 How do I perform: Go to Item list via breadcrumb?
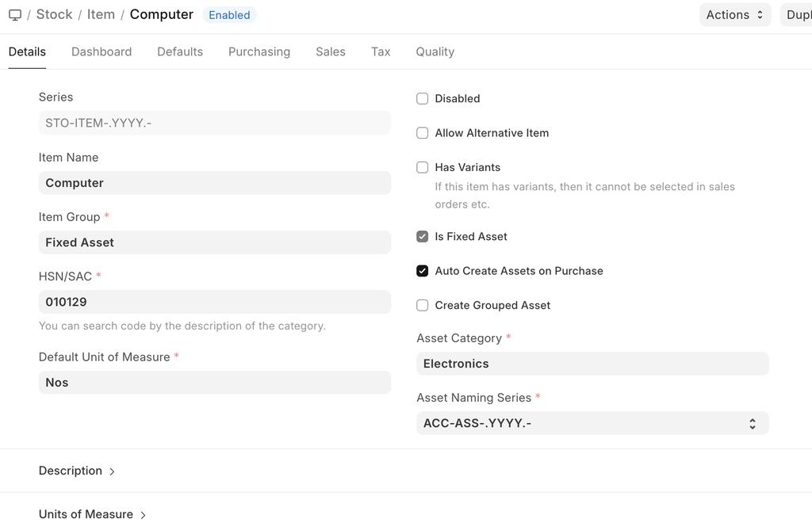pyautogui.click(x=101, y=15)
